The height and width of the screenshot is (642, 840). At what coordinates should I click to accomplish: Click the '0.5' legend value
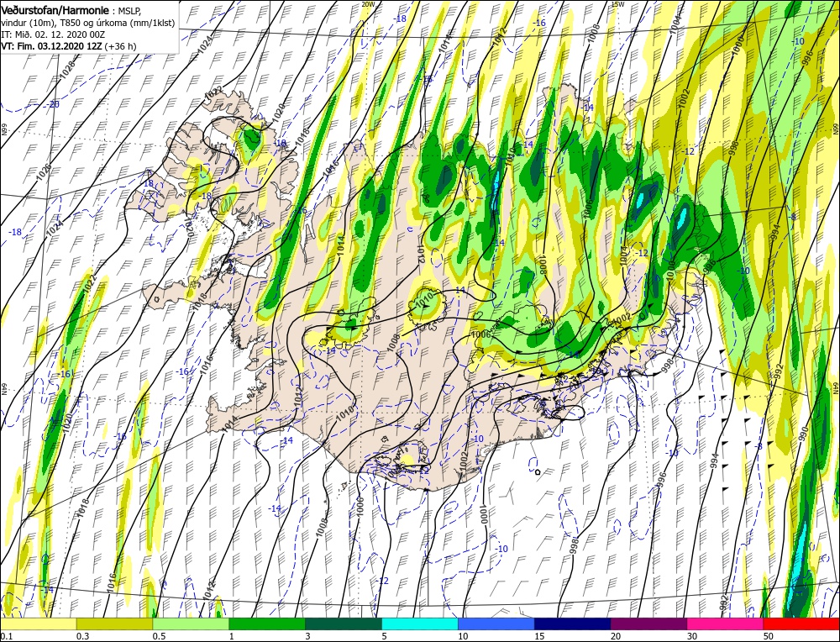(159, 636)
